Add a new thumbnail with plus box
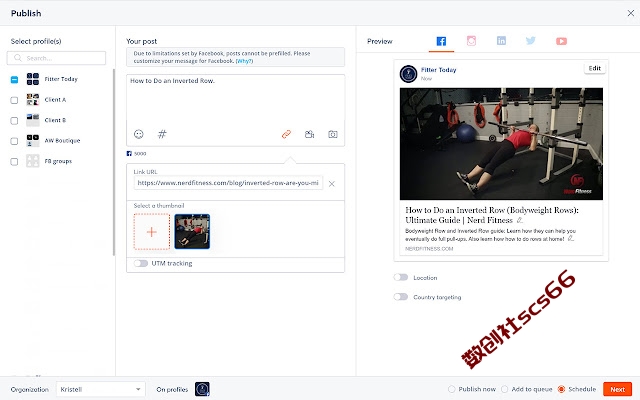Screen dimensions: 640x400 point(152,232)
